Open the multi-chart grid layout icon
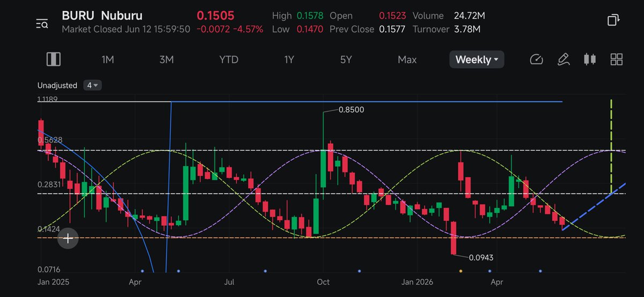The width and height of the screenshot is (644, 297). coord(617,60)
